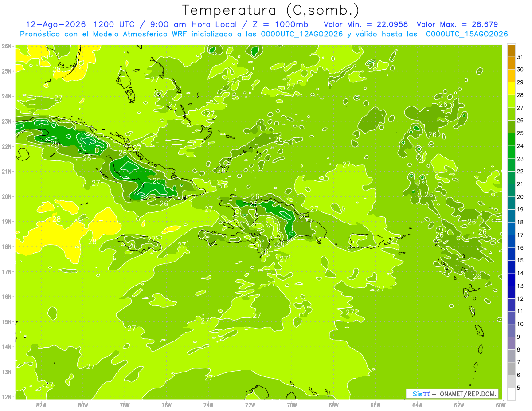532x411 pixels.
Task: Click the "12N" latitude axis label
Action: coord(7,397)
